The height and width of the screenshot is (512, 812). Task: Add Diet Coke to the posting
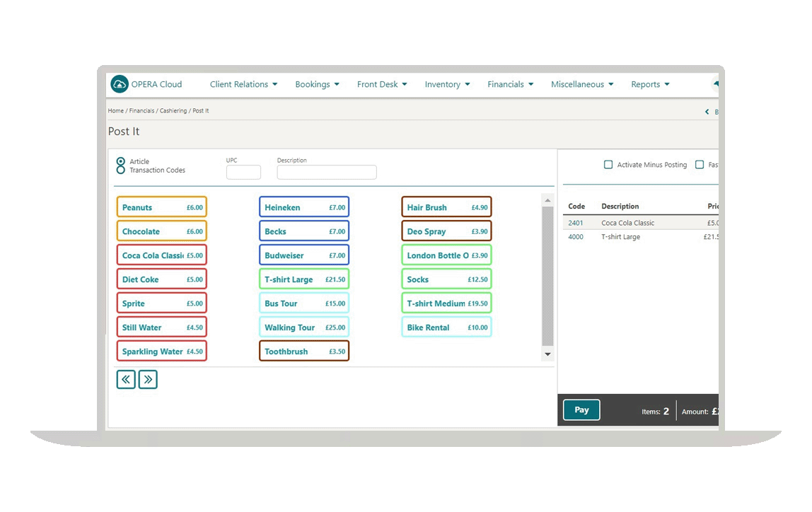click(161, 279)
